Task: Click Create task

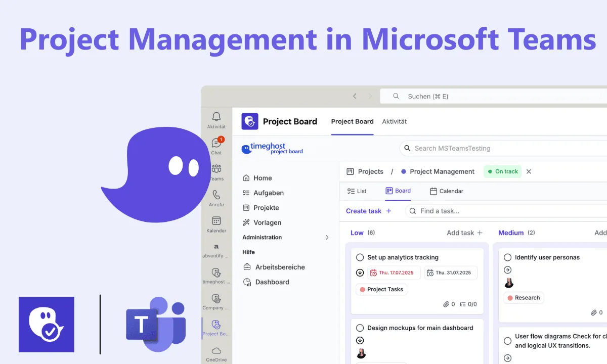Action: click(369, 211)
